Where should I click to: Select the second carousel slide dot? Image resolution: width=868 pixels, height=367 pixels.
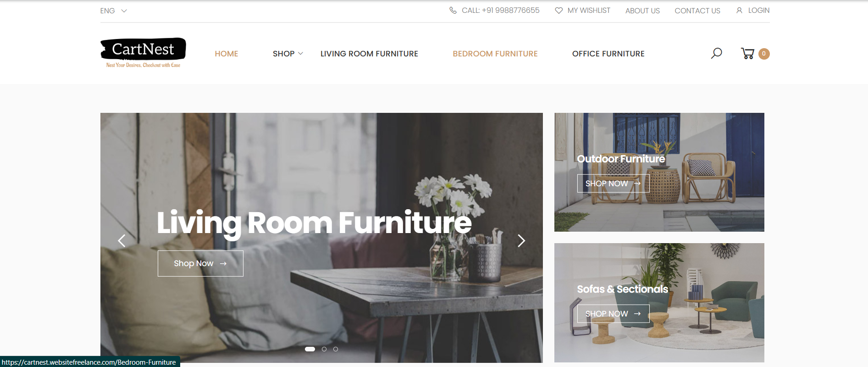coord(324,349)
